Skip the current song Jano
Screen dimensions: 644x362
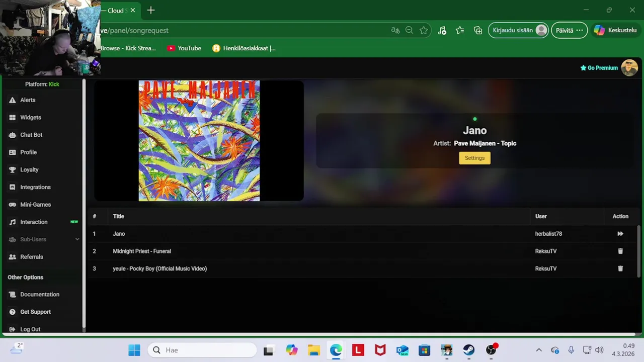tap(620, 234)
